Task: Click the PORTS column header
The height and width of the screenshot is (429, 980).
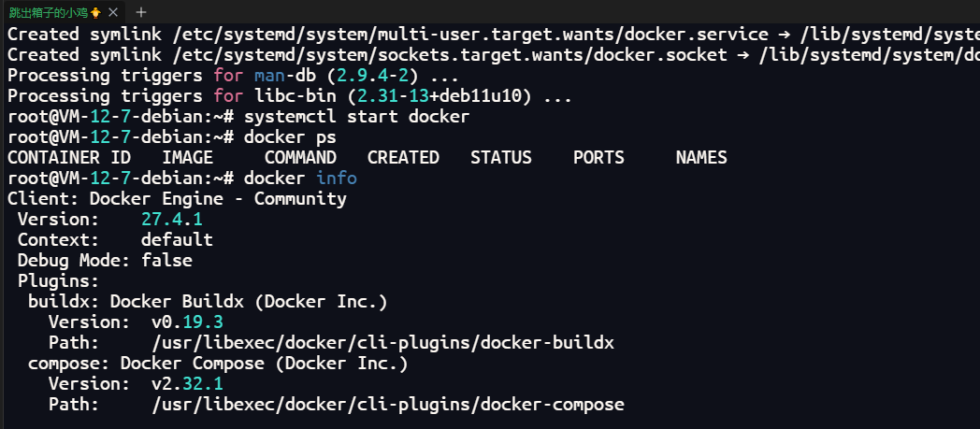Action: (598, 158)
